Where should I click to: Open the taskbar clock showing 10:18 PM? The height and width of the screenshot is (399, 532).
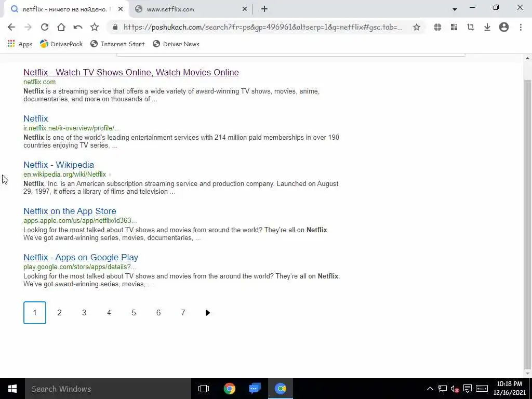click(509, 389)
